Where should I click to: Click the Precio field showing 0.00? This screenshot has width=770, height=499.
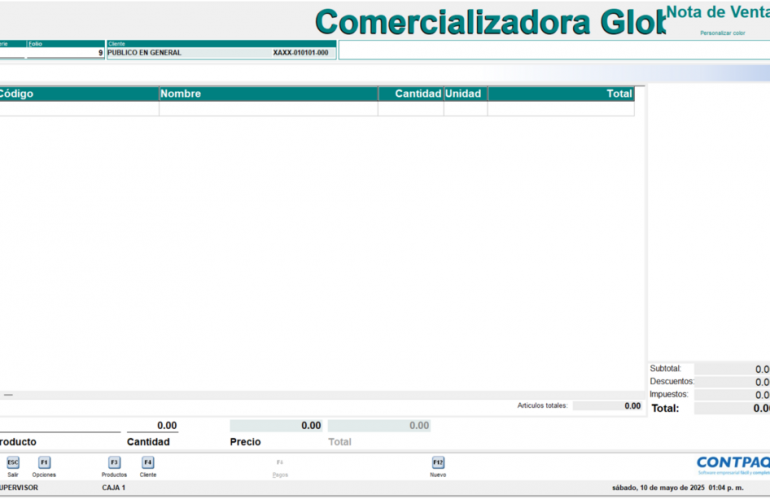click(276, 426)
